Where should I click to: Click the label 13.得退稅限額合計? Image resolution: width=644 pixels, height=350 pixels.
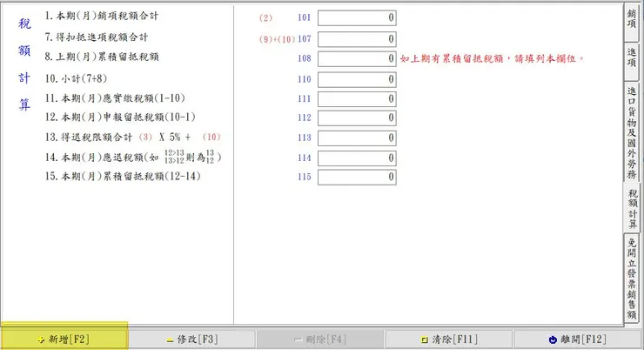pyautogui.click(x=89, y=138)
